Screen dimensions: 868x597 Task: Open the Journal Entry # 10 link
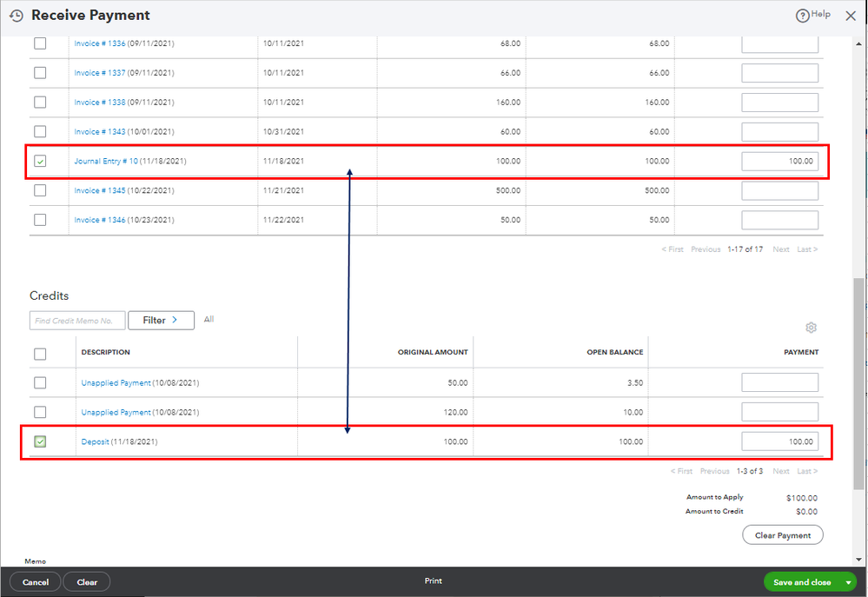[106, 161]
